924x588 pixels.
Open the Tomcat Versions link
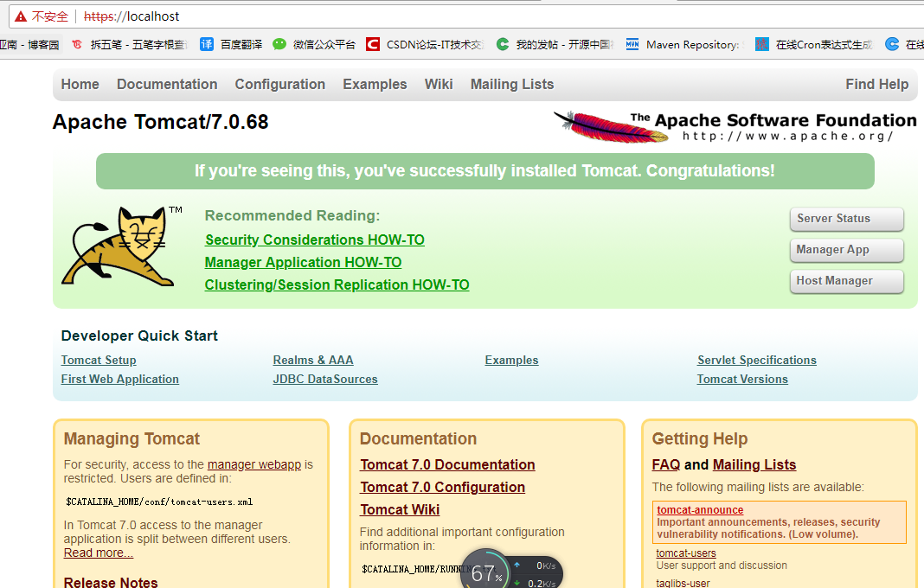click(x=742, y=379)
